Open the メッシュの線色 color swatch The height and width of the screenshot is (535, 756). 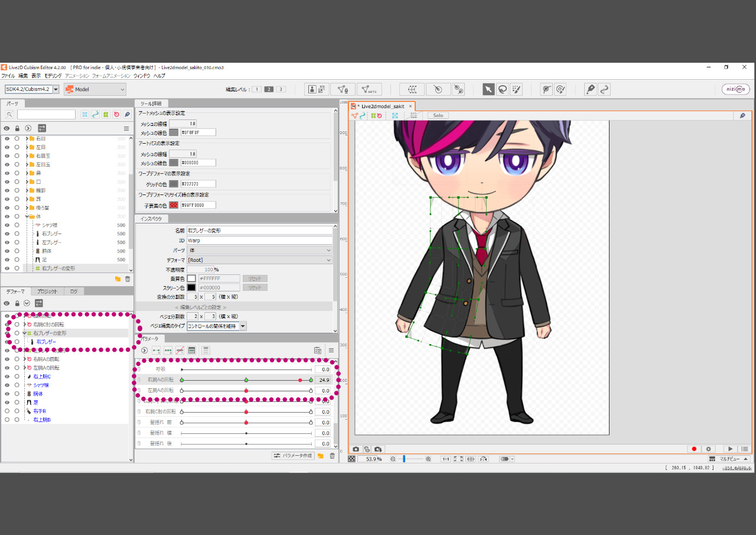pos(174,132)
